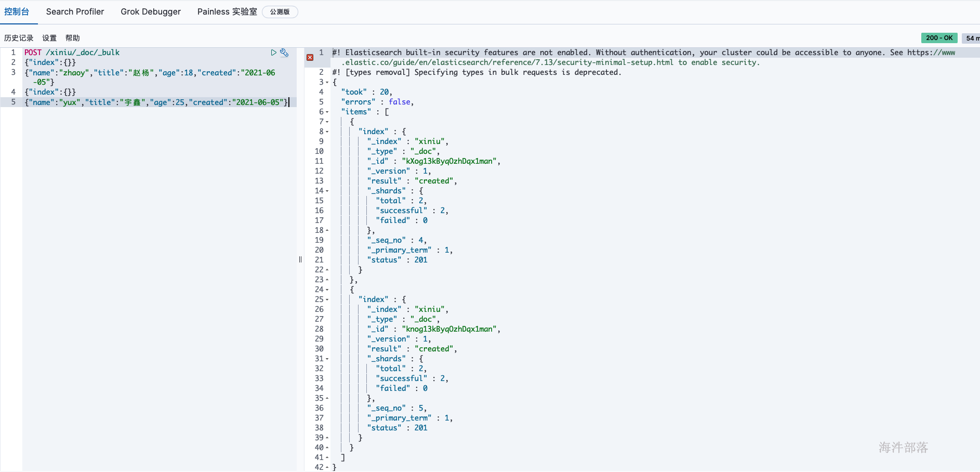Image resolution: width=980 pixels, height=472 pixels.
Task: Click the _id knog13kByqOzhDqx1man value
Action: point(449,329)
